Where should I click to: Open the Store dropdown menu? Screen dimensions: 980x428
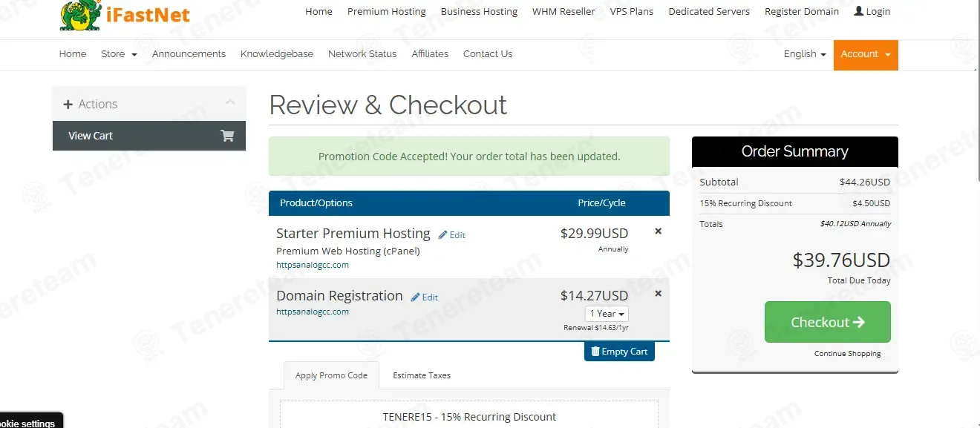point(119,54)
